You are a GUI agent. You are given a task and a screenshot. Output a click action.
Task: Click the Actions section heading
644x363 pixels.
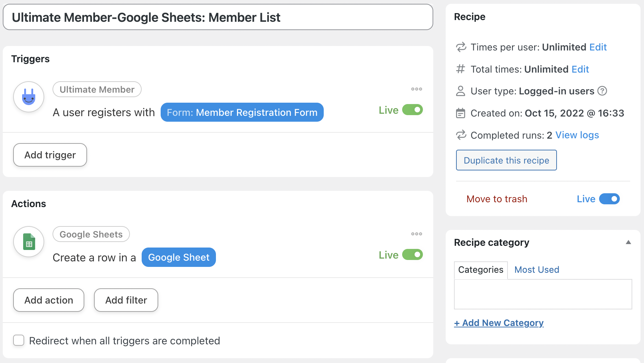(29, 204)
